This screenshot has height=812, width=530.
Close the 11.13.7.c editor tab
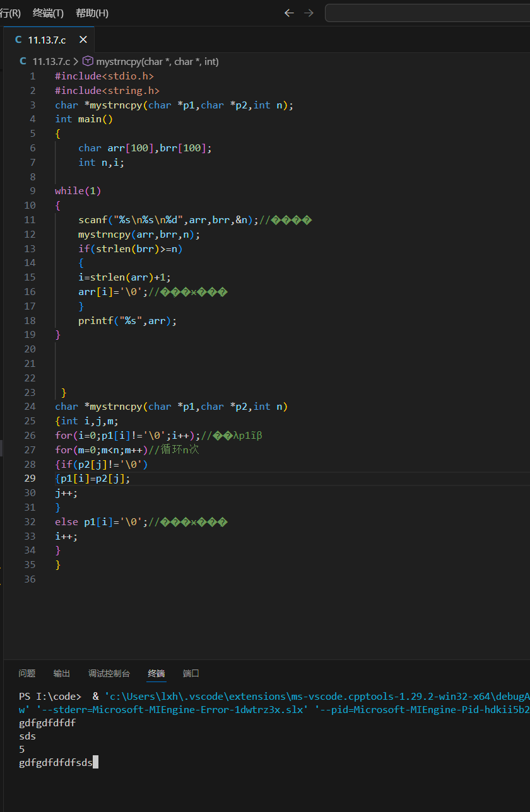point(83,40)
